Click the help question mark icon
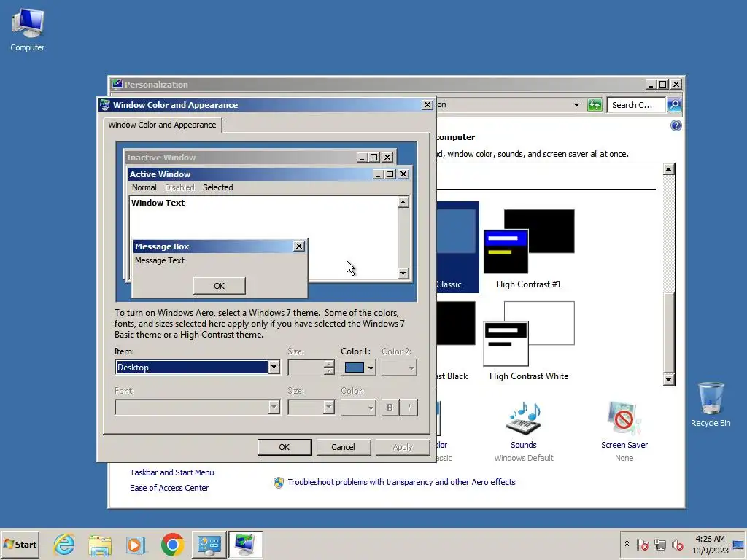Screen dimensions: 747x560 click(x=676, y=125)
